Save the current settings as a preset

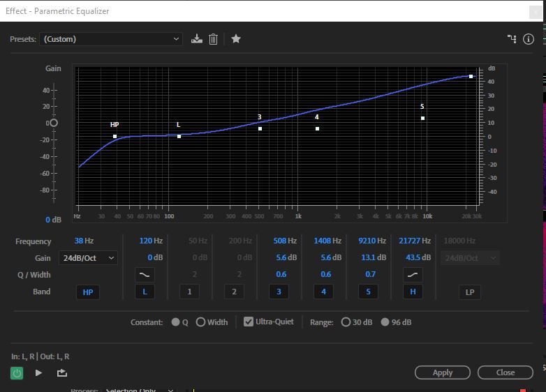click(x=197, y=38)
